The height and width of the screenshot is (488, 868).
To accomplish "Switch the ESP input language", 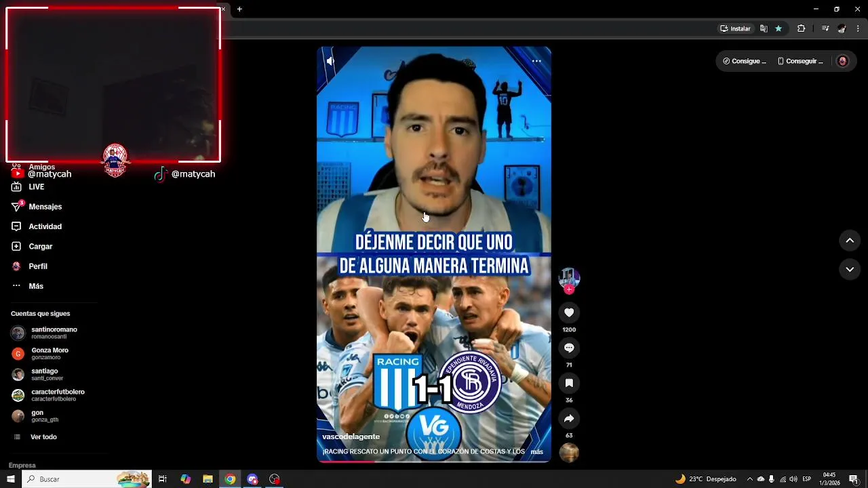I will click(x=807, y=479).
